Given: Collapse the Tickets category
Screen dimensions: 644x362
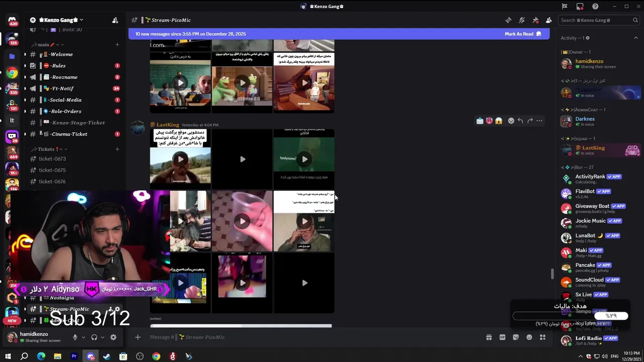Looking at the screenshot, I should (49, 149).
